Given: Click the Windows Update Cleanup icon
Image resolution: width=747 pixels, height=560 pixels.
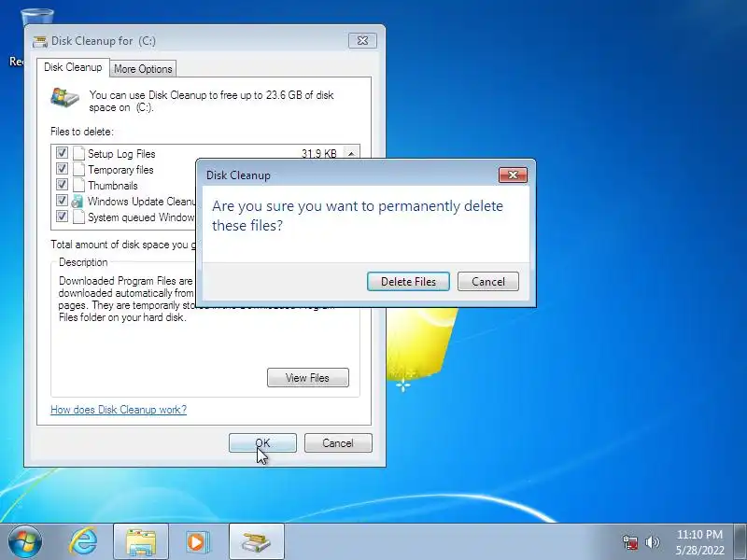Looking at the screenshot, I should (78, 201).
